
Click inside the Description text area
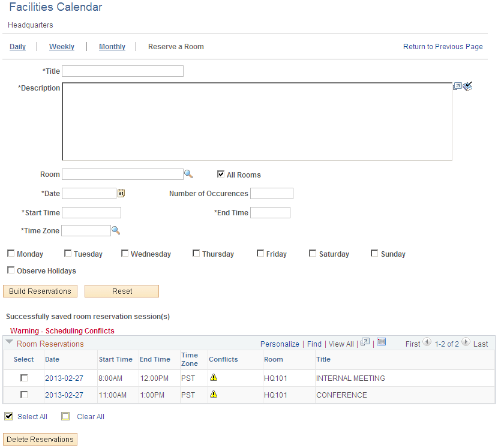pos(257,122)
